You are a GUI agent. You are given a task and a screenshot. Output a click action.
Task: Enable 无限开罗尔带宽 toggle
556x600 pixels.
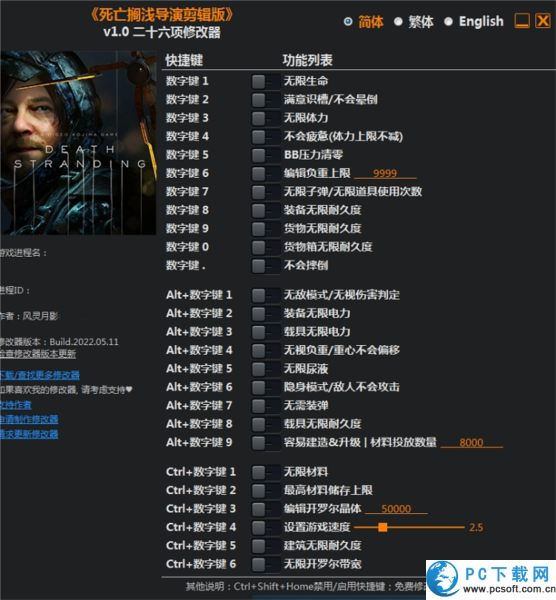pyautogui.click(x=265, y=564)
